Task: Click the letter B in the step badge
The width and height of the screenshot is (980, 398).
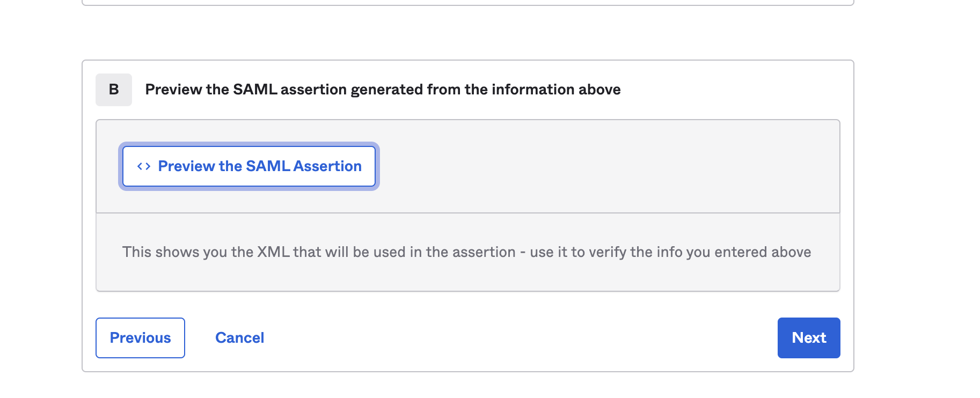Action: pos(114,90)
